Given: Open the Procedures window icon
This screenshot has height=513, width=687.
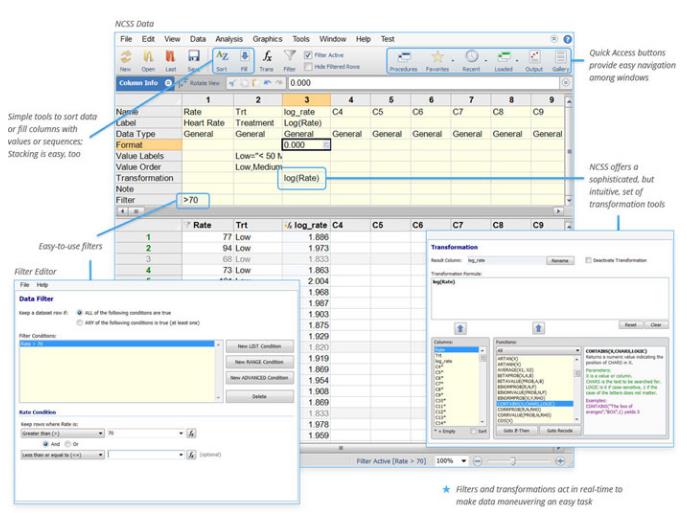Looking at the screenshot, I should tap(404, 57).
